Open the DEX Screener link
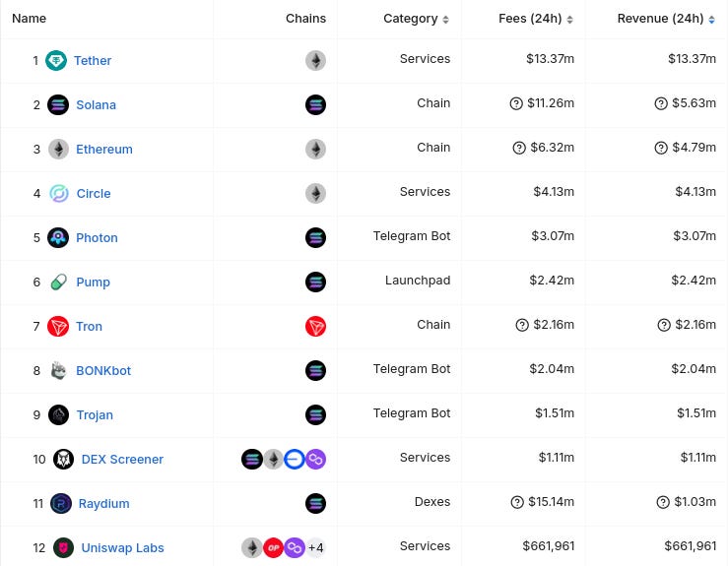The width and height of the screenshot is (728, 566). (122, 459)
